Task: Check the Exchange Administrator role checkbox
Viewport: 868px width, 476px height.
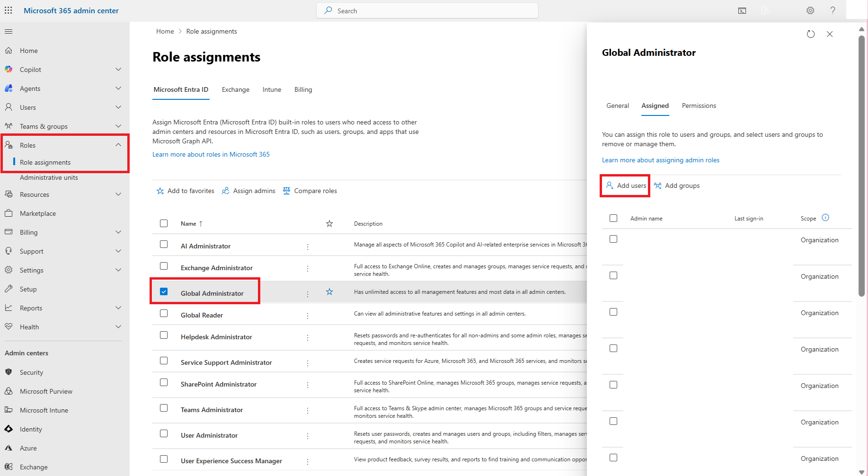Action: click(164, 266)
